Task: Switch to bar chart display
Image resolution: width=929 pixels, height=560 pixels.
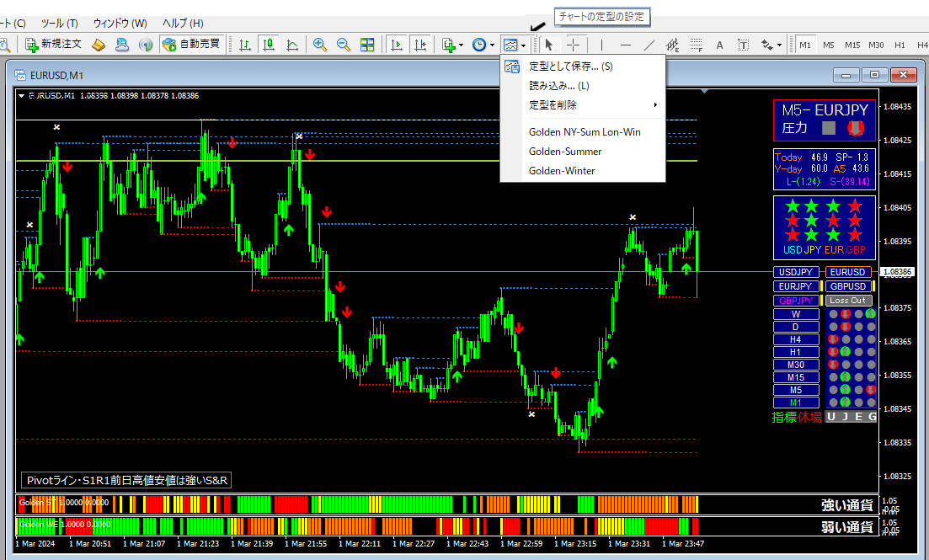Action: tap(245, 45)
